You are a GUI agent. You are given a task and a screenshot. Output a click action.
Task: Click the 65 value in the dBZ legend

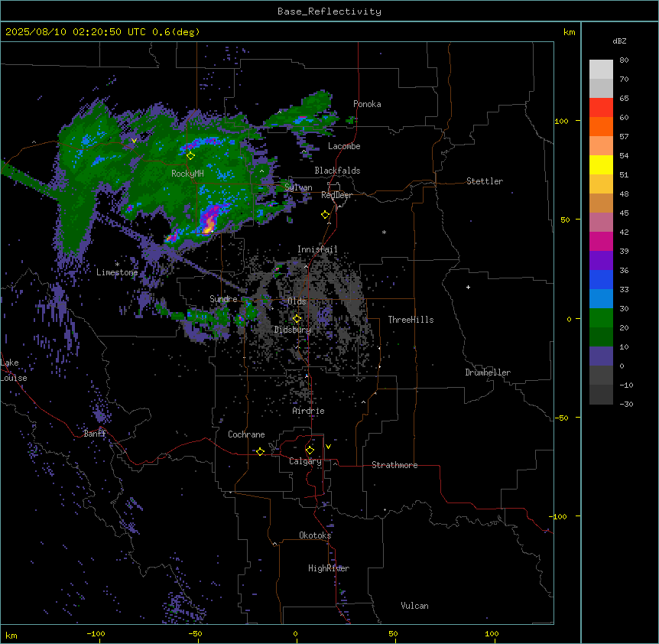click(624, 99)
